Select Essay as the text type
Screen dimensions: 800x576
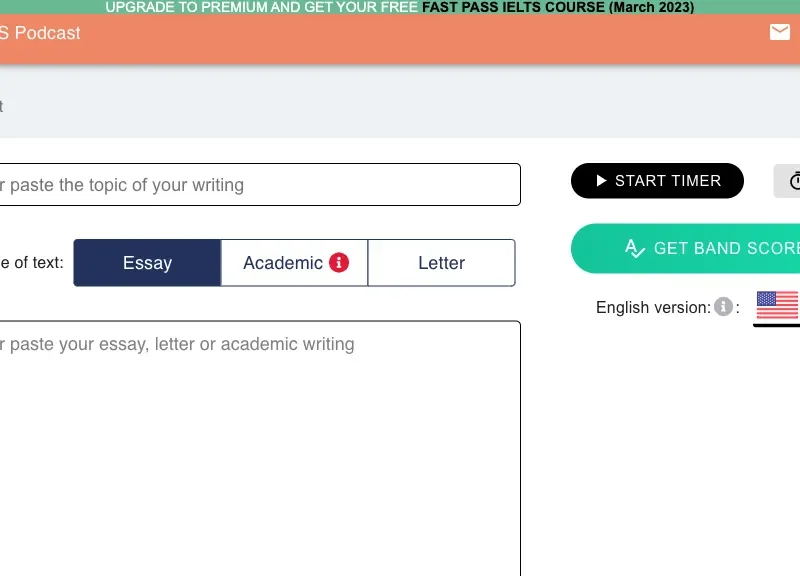(147, 263)
